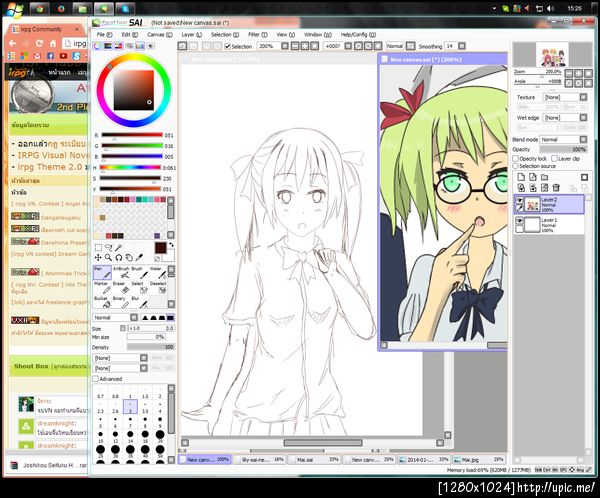Create a new layer folder
Viewport: 600px width, 498px height.
pos(545,177)
